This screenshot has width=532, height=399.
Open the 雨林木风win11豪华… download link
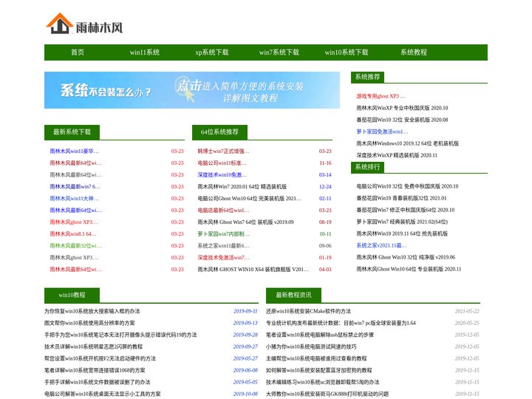(x=74, y=151)
